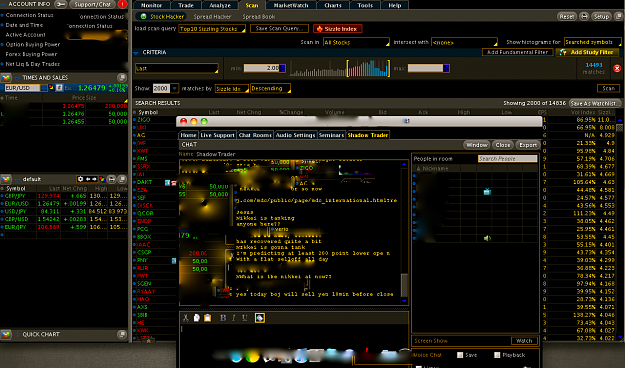Click the max value stepper of Last filter

click(x=446, y=68)
